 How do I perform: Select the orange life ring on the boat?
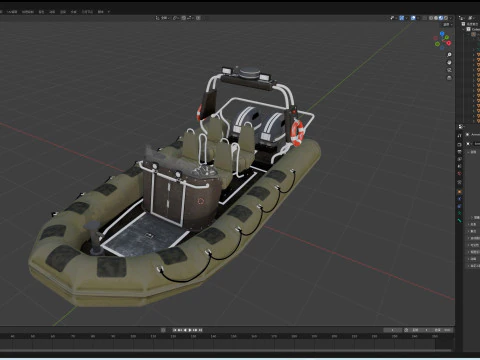pyautogui.click(x=297, y=133)
